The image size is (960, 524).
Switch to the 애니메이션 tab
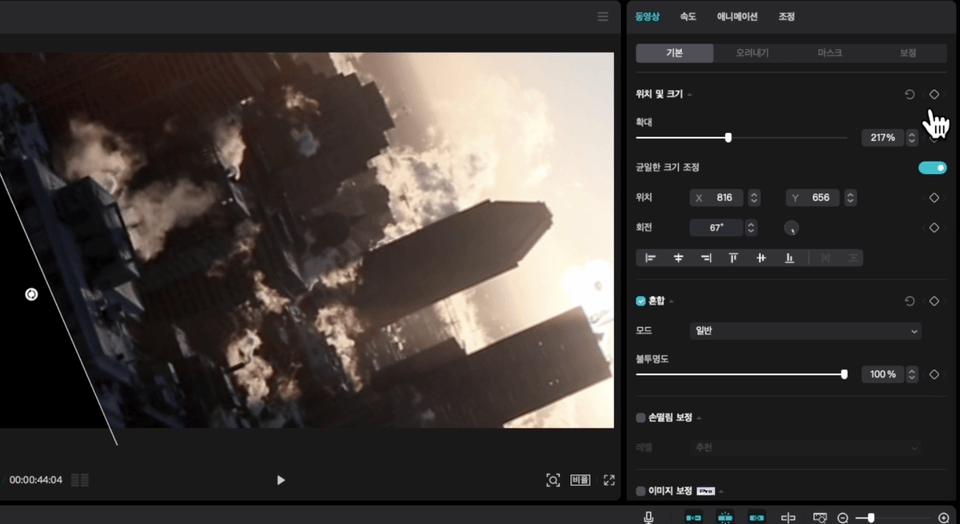[737, 17]
